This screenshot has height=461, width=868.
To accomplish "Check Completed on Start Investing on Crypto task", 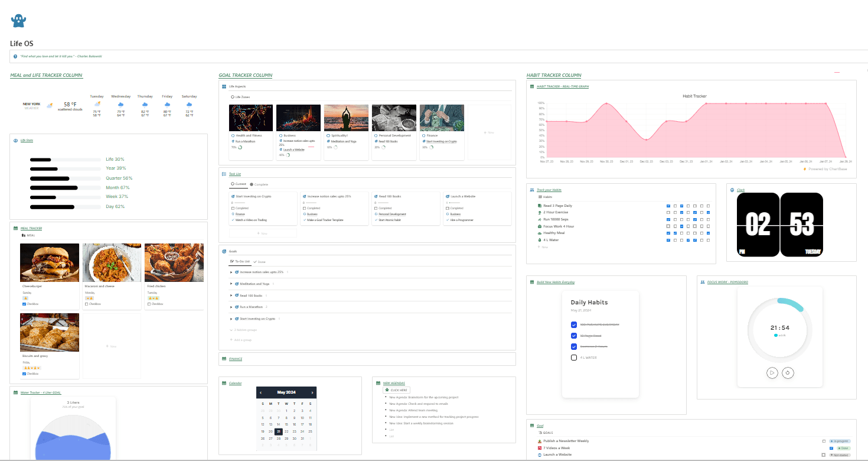I will pos(233,208).
